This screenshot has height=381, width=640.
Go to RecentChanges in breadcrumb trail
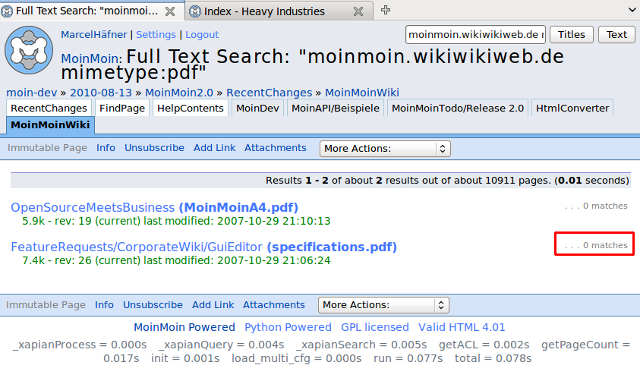[269, 93]
